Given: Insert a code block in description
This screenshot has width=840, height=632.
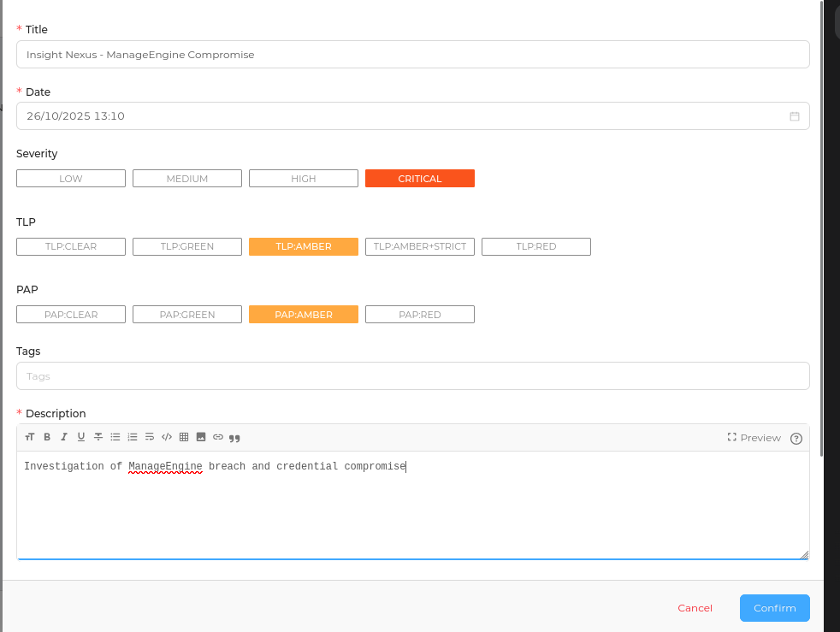Looking at the screenshot, I should click(167, 437).
